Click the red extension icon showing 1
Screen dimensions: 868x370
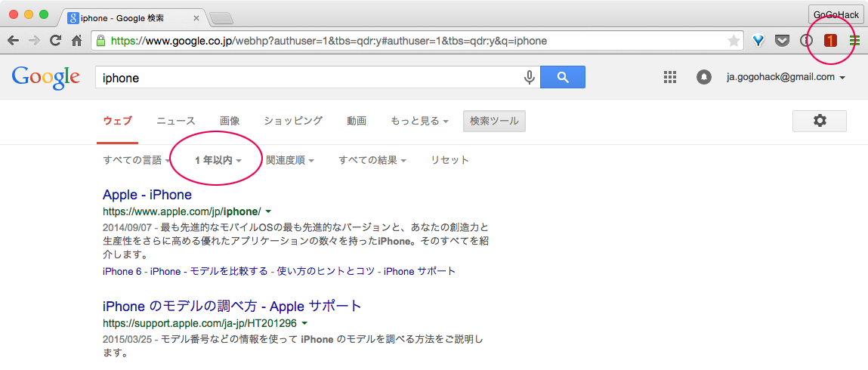tap(829, 40)
